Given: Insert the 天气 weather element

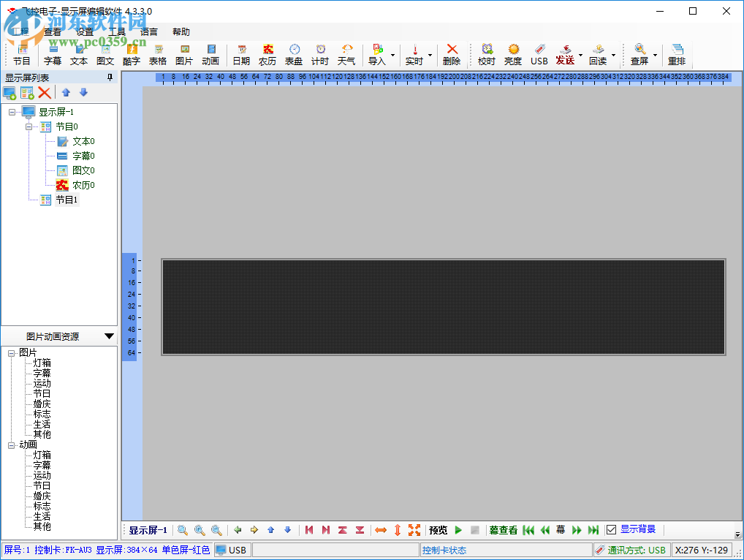Looking at the screenshot, I should 346,55.
